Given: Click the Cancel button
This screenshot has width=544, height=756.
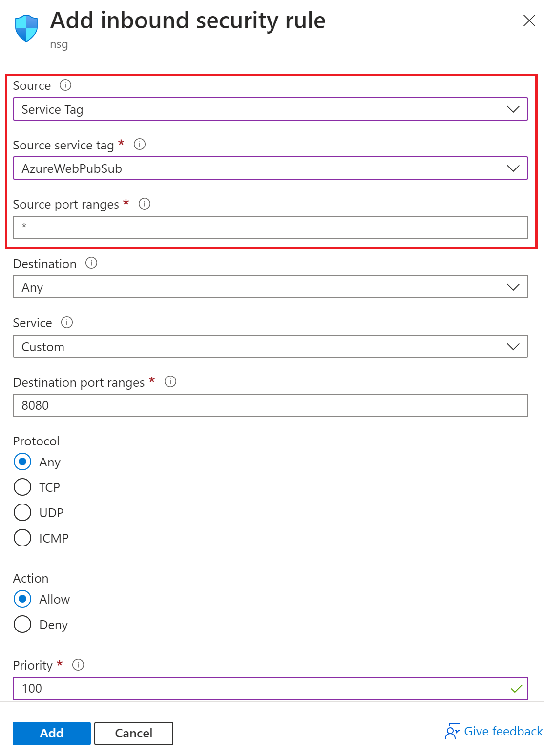Looking at the screenshot, I should point(133,733).
